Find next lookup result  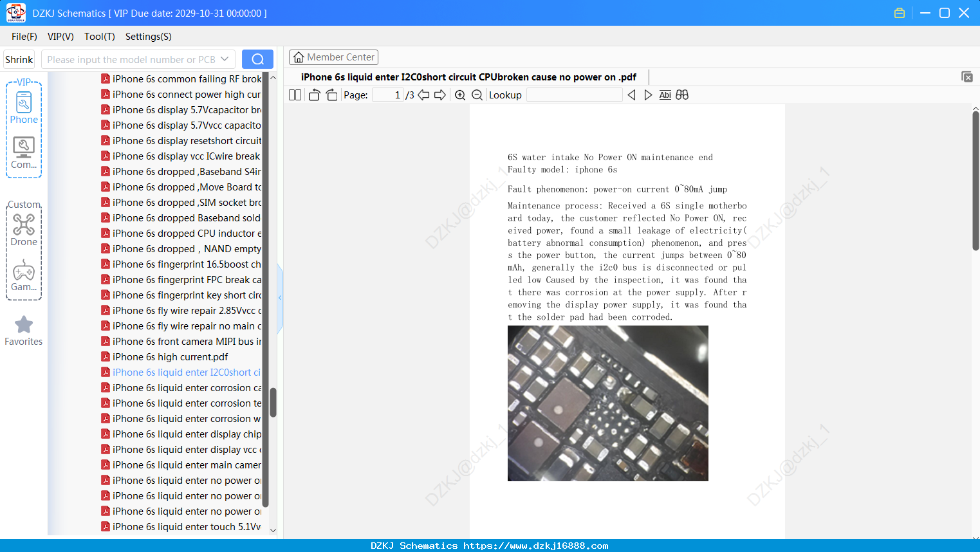click(x=648, y=95)
